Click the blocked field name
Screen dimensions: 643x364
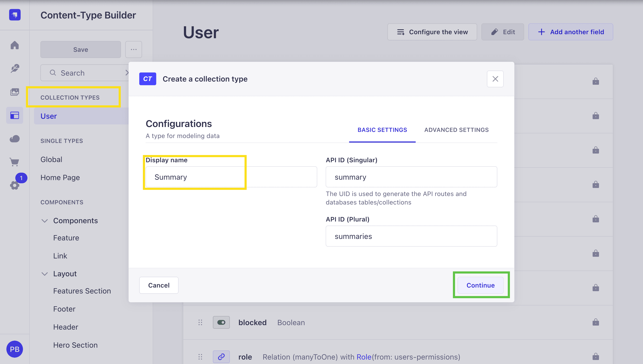point(252,322)
